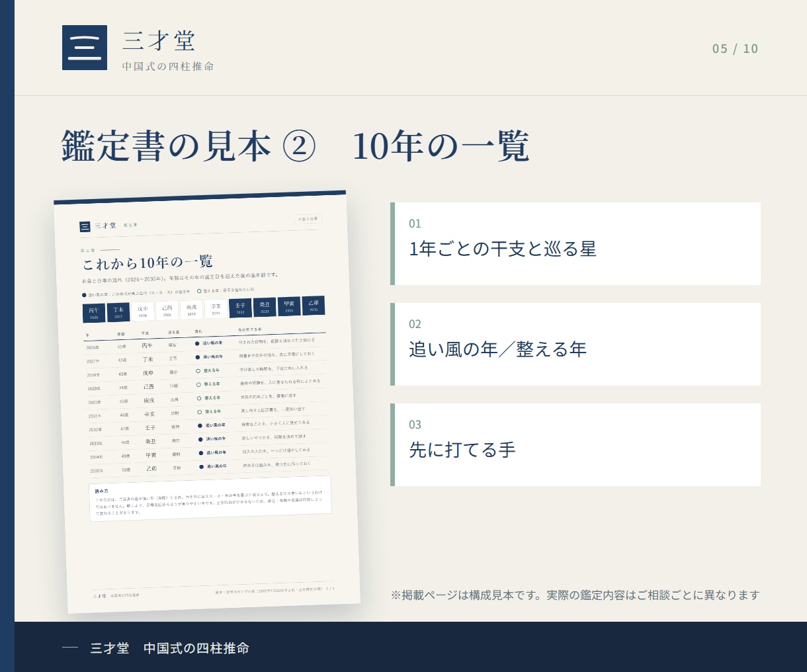807x672 pixels.
Task: Click the 三才堂 square logo icon
Action: pyautogui.click(x=85, y=48)
